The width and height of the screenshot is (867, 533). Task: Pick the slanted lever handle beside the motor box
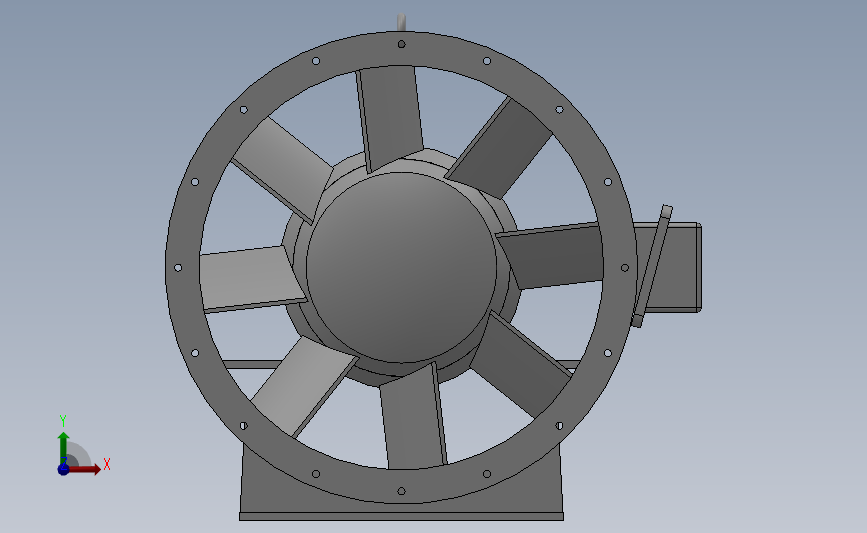tap(652, 266)
